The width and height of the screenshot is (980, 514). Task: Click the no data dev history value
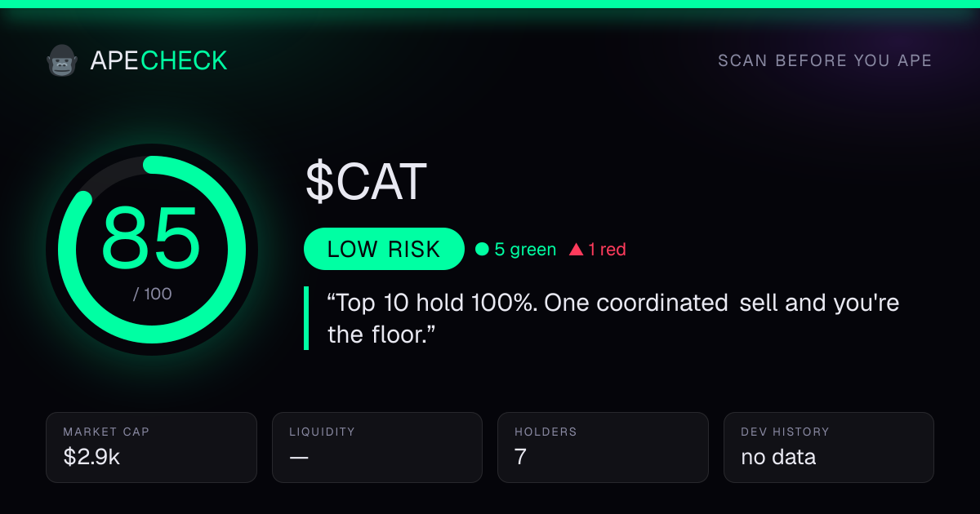coord(778,457)
